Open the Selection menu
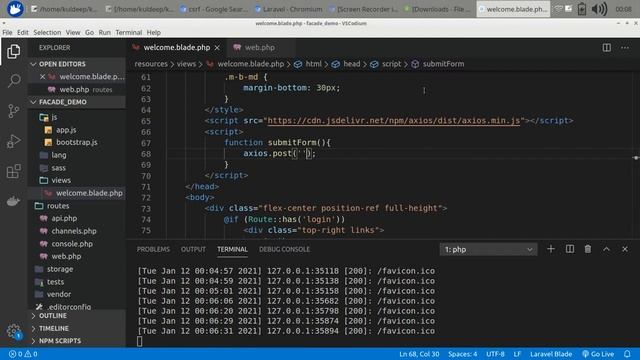Image resolution: width=640 pixels, height=360 pixels. coord(47,32)
